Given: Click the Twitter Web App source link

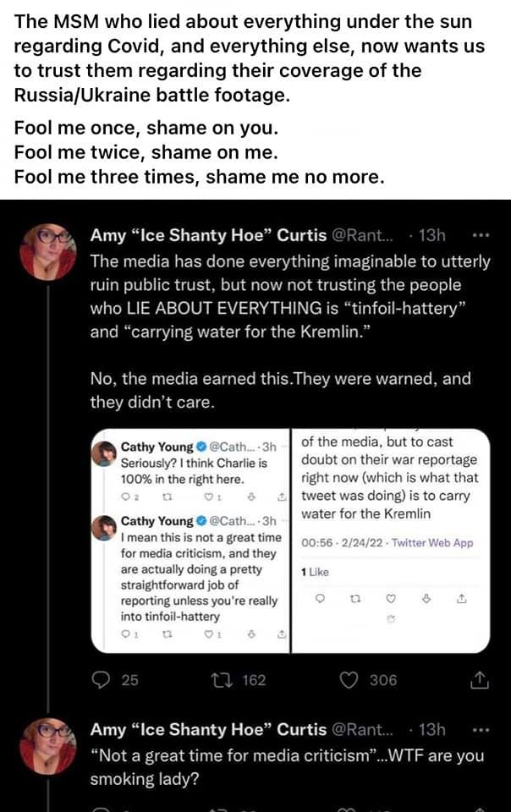Looking at the screenshot, I should 433,543.
